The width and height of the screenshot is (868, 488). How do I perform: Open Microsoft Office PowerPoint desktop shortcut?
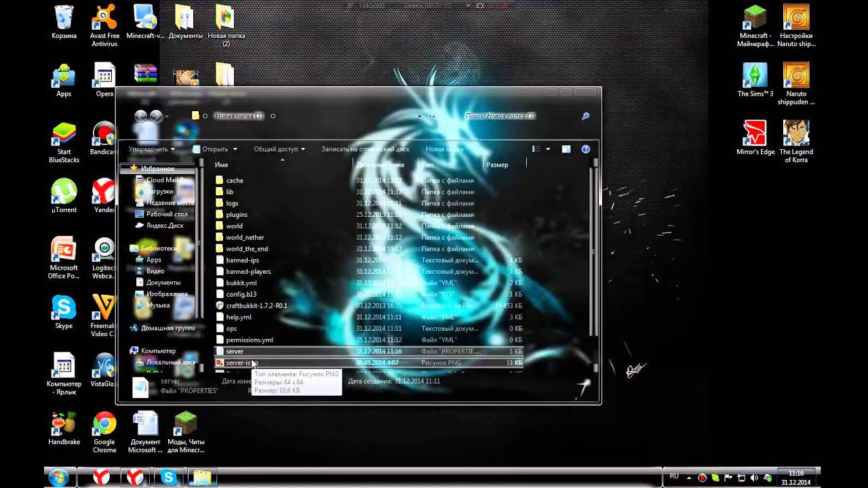coord(64,258)
